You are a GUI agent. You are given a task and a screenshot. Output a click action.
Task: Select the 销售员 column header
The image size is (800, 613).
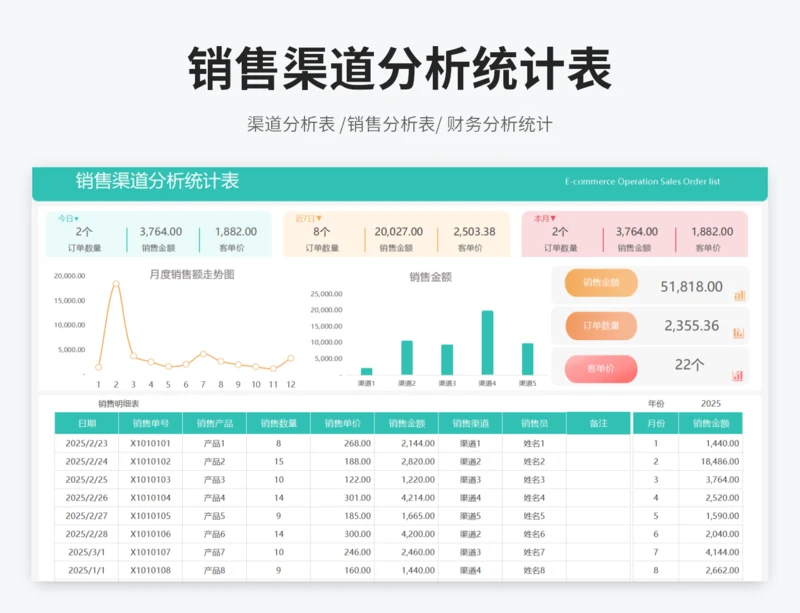coord(534,423)
